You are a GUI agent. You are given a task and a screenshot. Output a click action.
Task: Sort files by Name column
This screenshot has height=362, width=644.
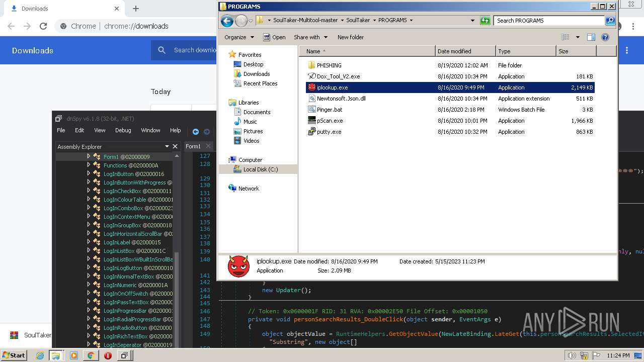tap(367, 51)
